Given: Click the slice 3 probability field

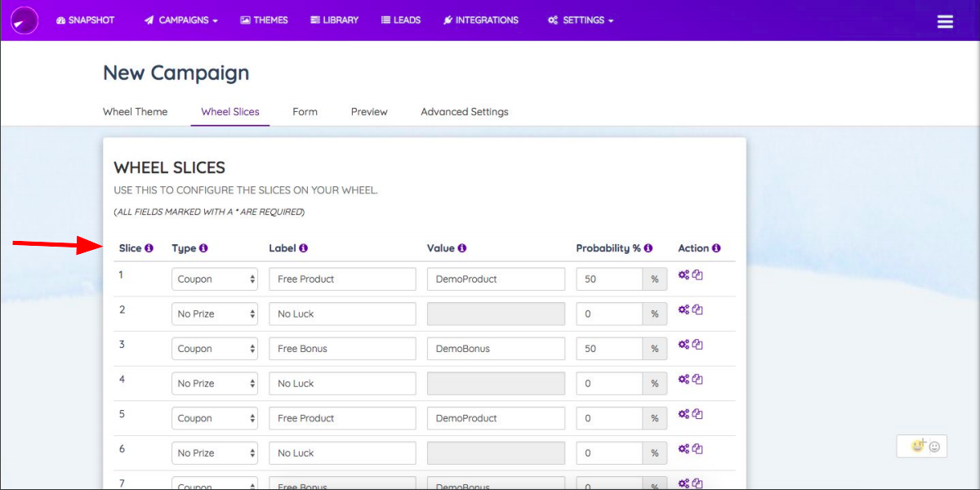Looking at the screenshot, I should 609,349.
